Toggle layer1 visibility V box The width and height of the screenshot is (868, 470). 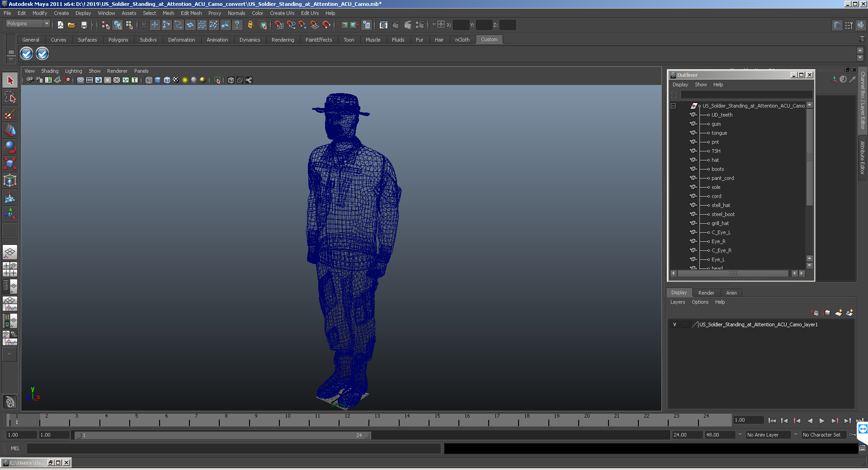[675, 324]
